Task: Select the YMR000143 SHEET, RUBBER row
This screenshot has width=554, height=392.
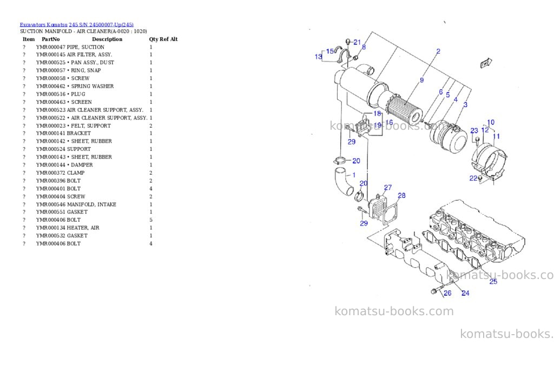Action: 88,157
